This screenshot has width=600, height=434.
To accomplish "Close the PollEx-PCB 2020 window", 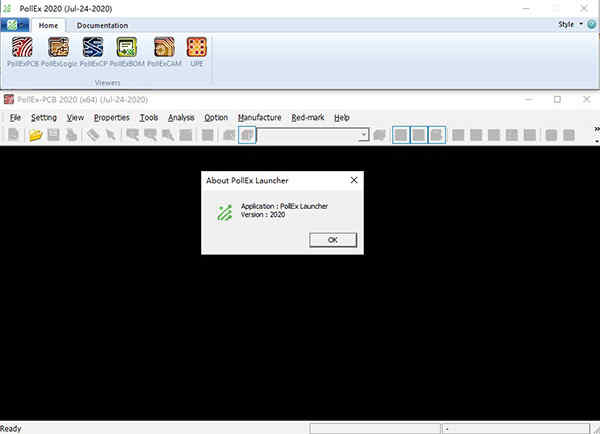I will 587,100.
